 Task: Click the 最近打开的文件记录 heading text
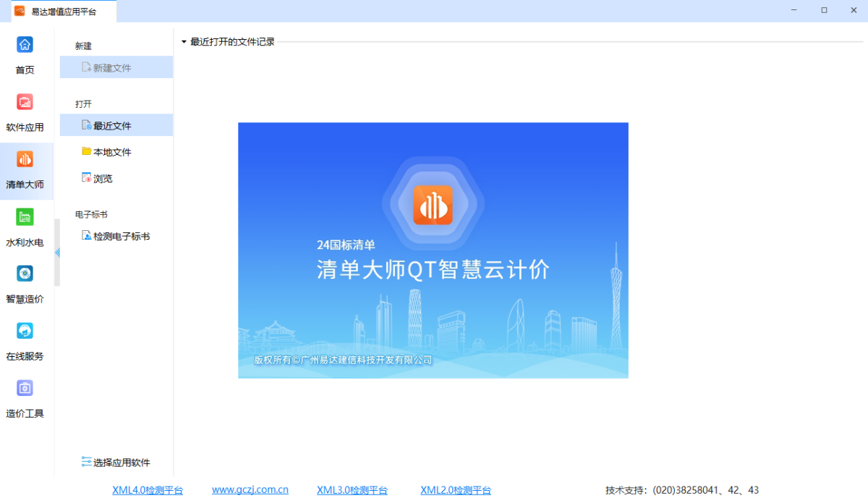tap(232, 42)
